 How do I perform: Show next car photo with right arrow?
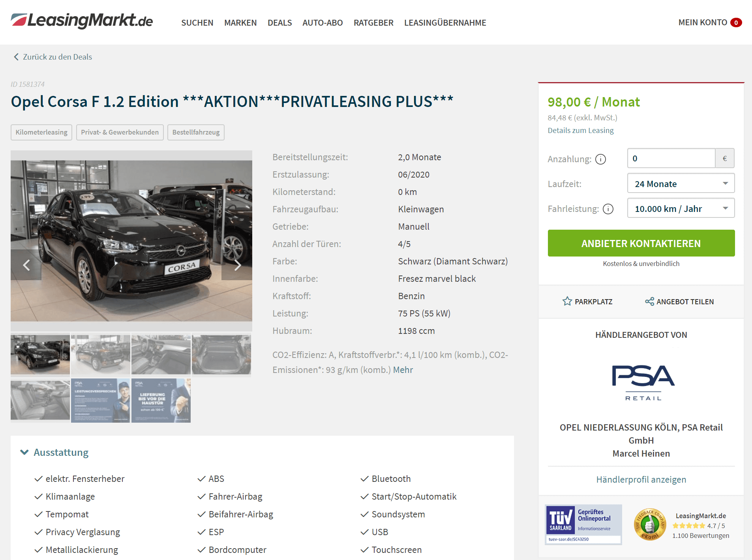tap(237, 265)
